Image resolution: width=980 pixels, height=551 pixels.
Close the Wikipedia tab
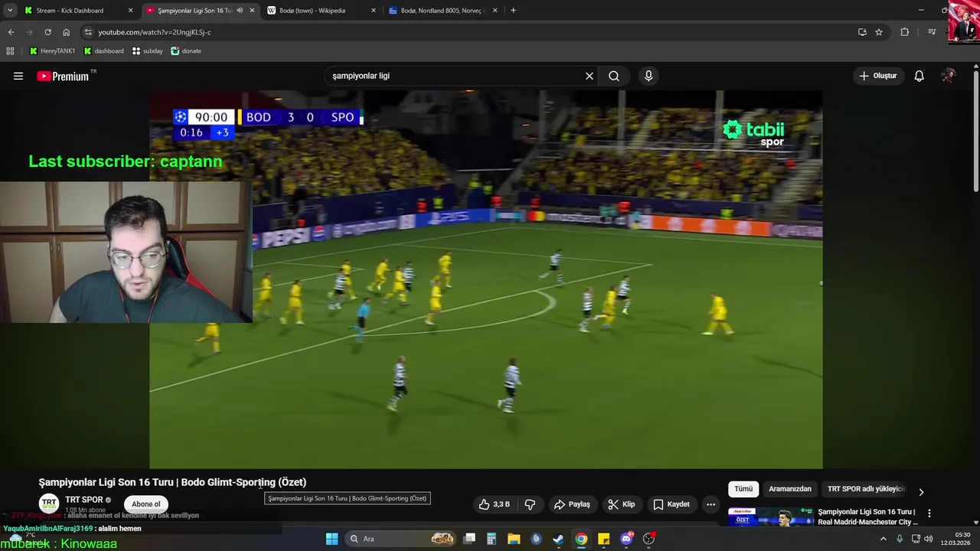(374, 11)
